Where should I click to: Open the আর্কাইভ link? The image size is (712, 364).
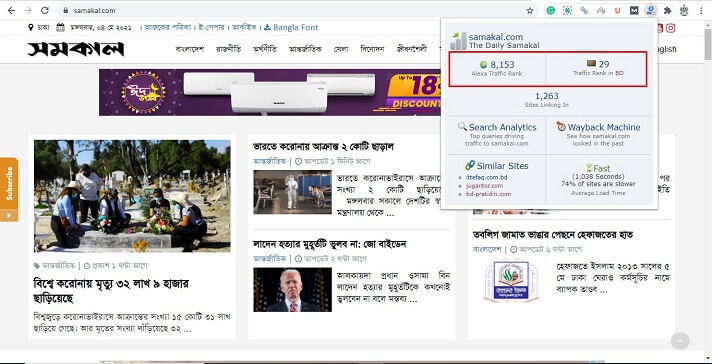click(245, 27)
